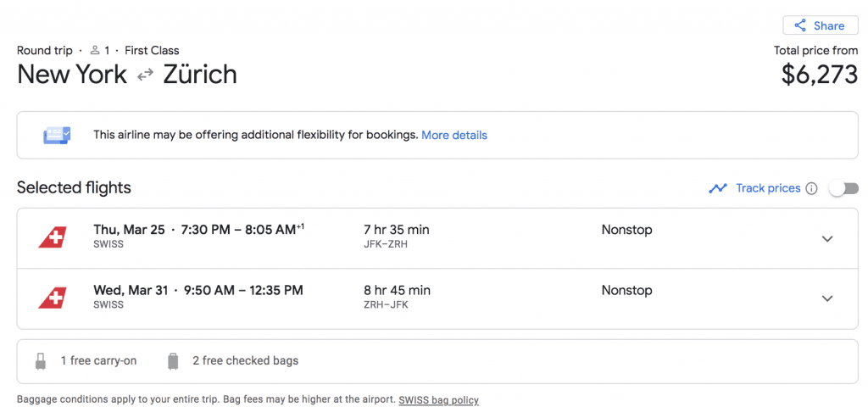The width and height of the screenshot is (868, 418).
Task: Click SWISS logo on the Mar 31 flight
Action: point(53,298)
